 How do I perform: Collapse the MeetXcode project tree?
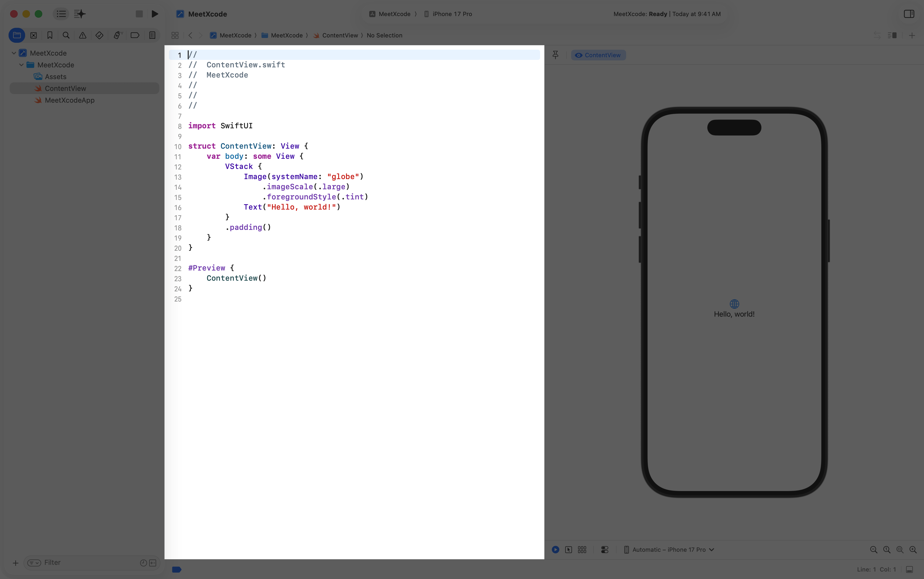tap(14, 53)
